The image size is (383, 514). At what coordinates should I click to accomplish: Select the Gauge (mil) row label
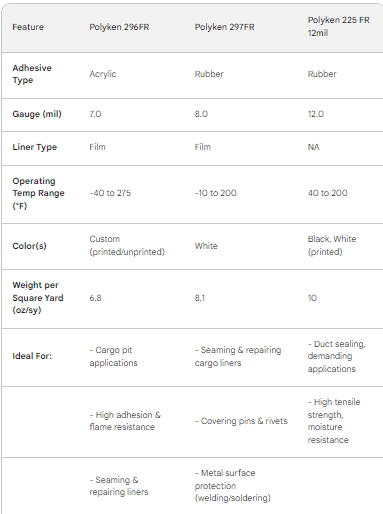37,114
